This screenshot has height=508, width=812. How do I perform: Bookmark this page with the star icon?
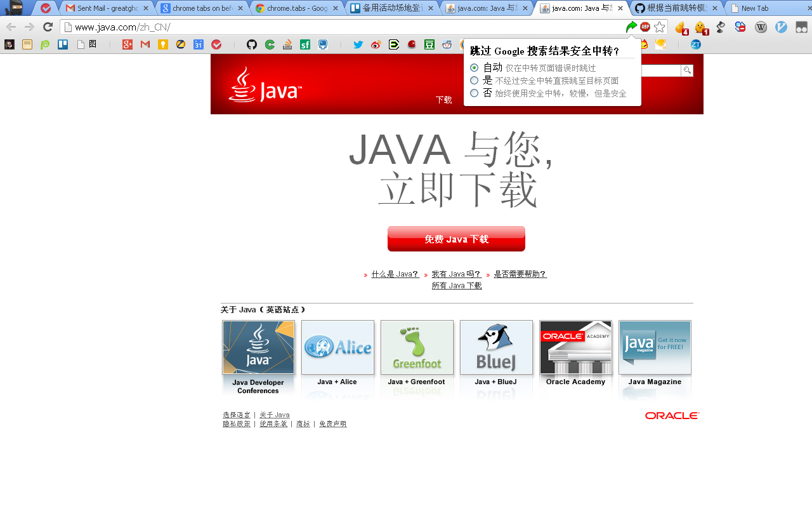click(660, 27)
